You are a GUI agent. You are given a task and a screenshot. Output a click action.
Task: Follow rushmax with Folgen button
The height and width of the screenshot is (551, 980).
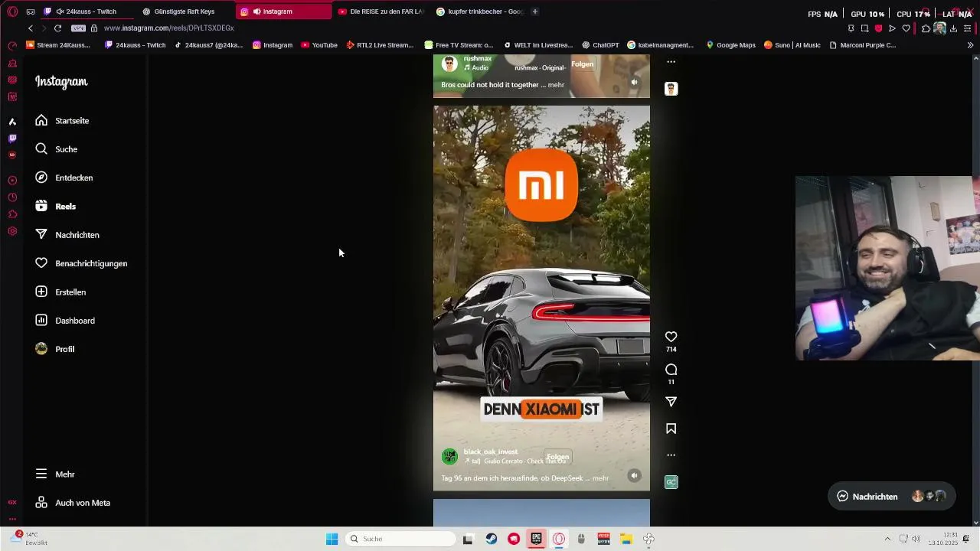click(582, 64)
